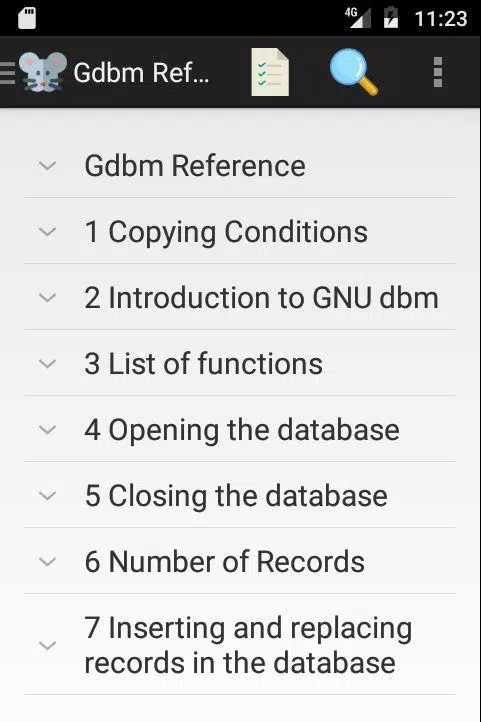Expand the Opening the database chevron
This screenshot has height=722, width=481.
coord(47,430)
